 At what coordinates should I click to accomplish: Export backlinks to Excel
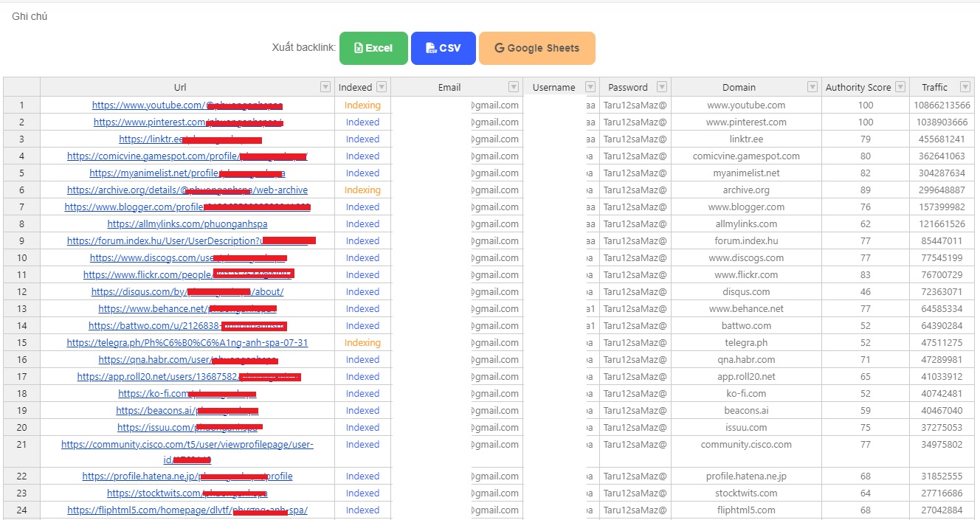click(x=373, y=48)
